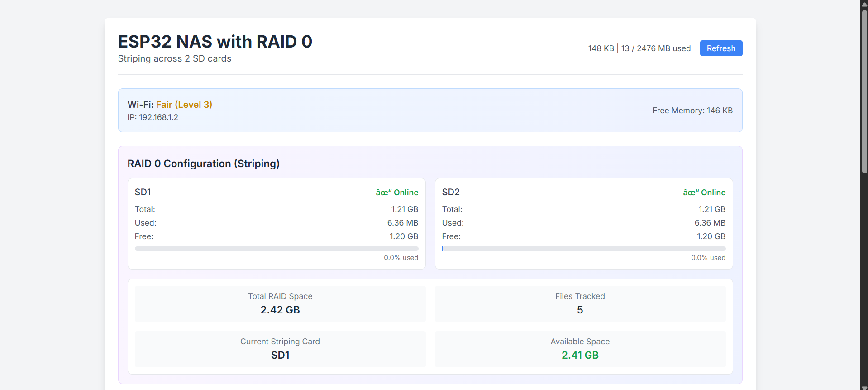Click the SD1 Online status indicator
Viewport: 868px width, 390px height.
click(x=397, y=193)
